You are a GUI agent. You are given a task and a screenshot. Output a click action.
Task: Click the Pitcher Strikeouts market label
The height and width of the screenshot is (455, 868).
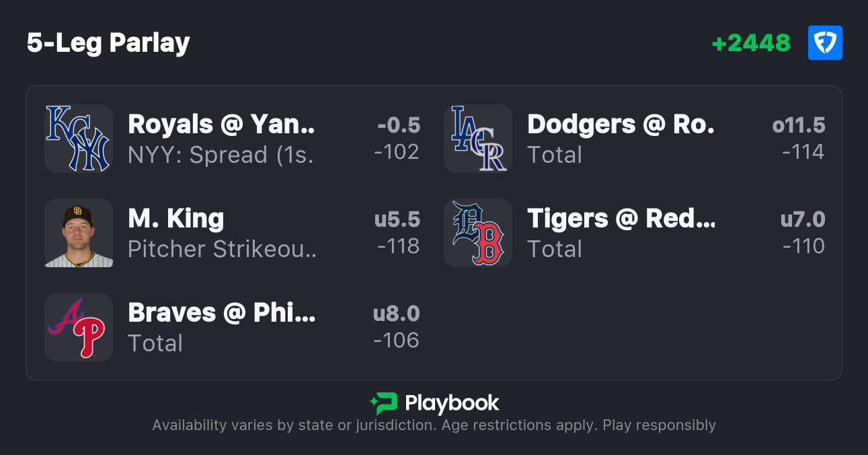221,249
